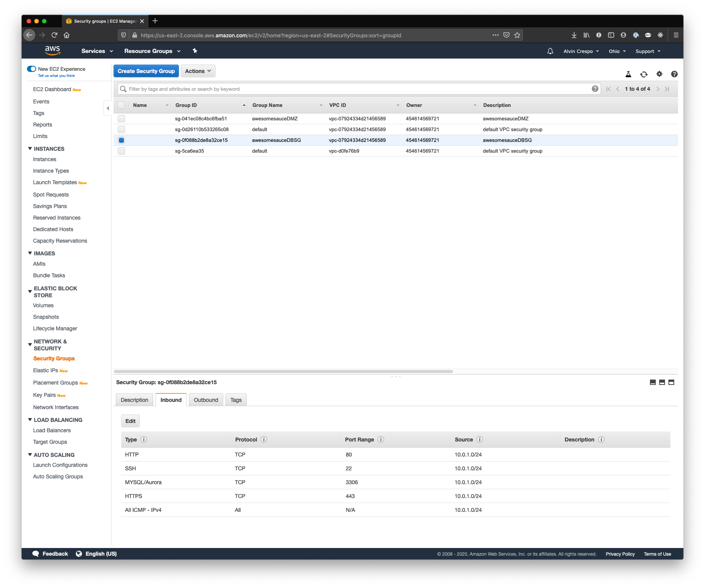
Task: Click the experiments flask icon
Action: 628,74
